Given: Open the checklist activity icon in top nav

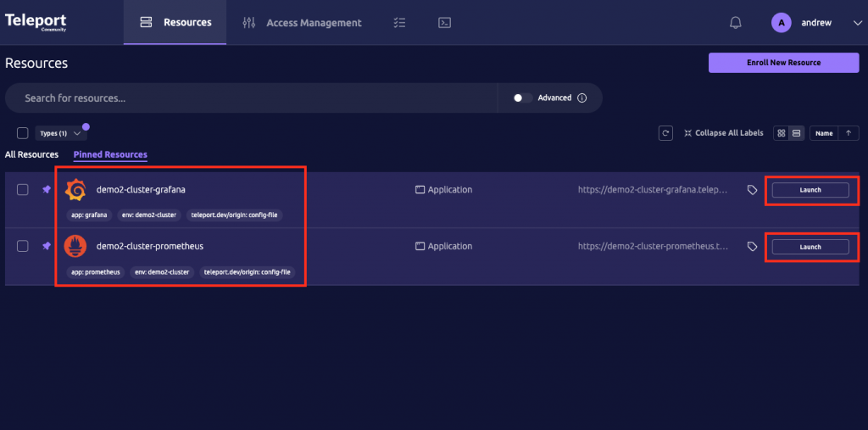Looking at the screenshot, I should (x=399, y=23).
